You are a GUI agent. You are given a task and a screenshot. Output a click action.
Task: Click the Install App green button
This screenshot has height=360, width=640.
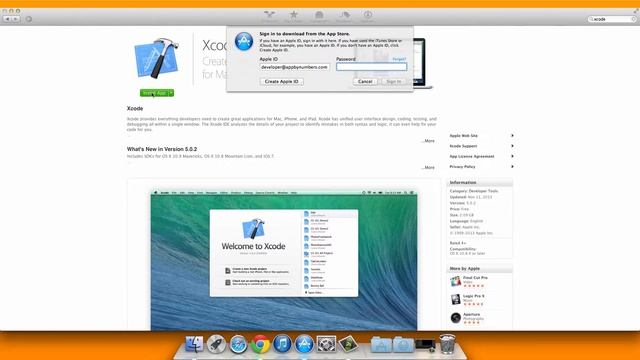tap(154, 93)
